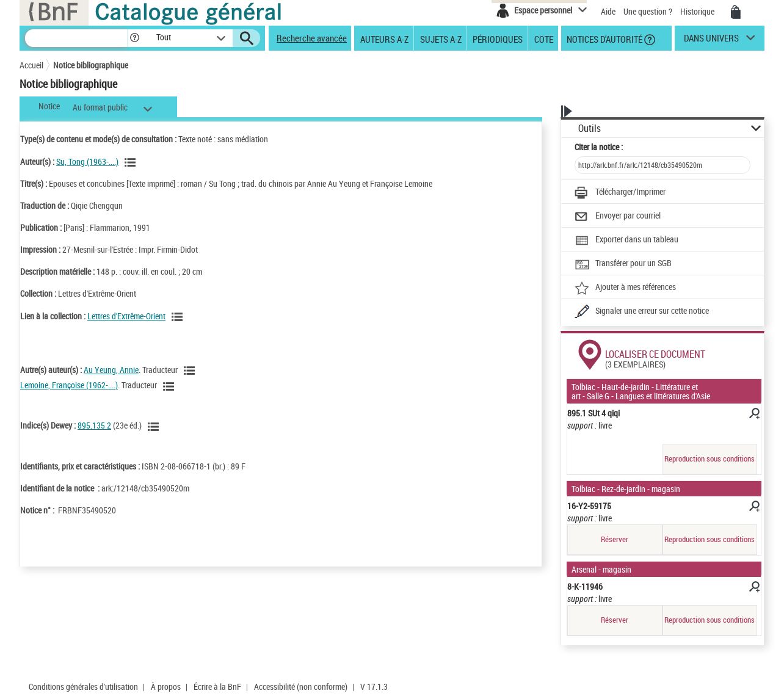Click the Espace personnel user icon

click(503, 11)
